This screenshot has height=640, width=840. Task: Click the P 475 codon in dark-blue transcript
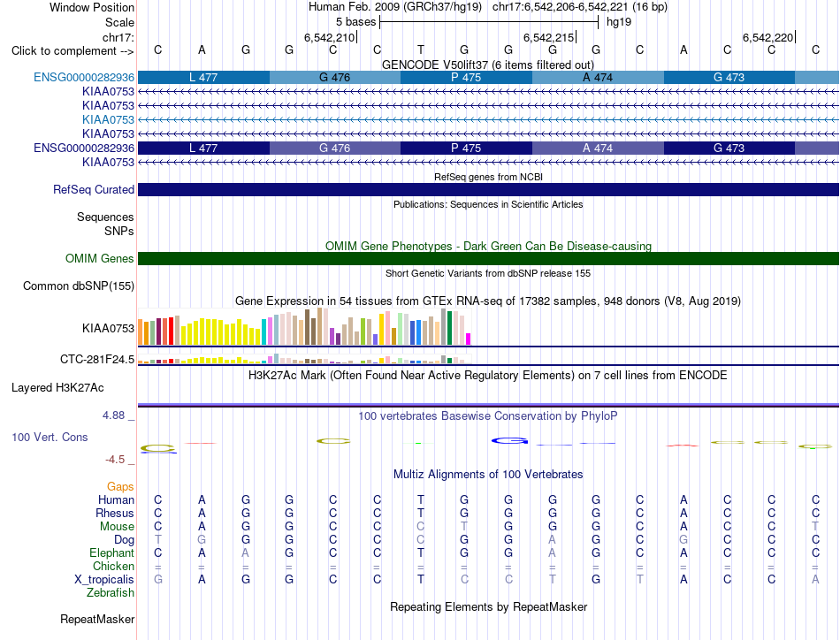click(x=466, y=148)
